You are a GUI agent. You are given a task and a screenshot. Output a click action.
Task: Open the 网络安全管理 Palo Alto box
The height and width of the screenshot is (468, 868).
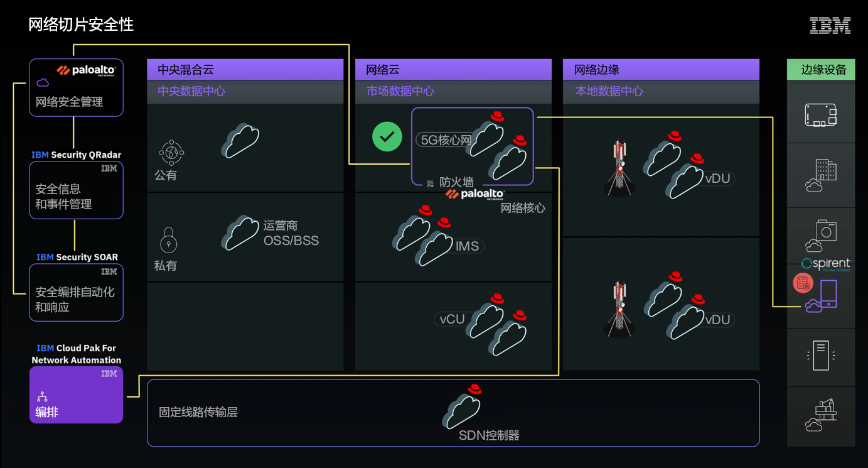(x=77, y=87)
